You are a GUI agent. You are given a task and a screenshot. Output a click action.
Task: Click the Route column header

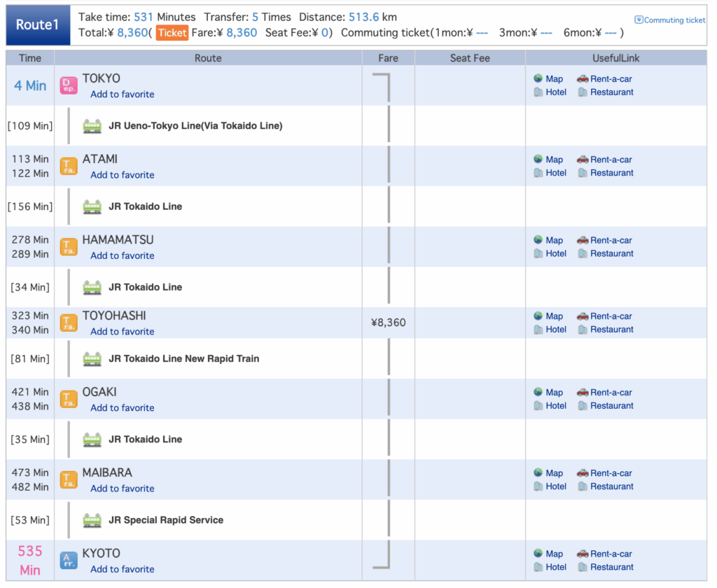coord(208,58)
